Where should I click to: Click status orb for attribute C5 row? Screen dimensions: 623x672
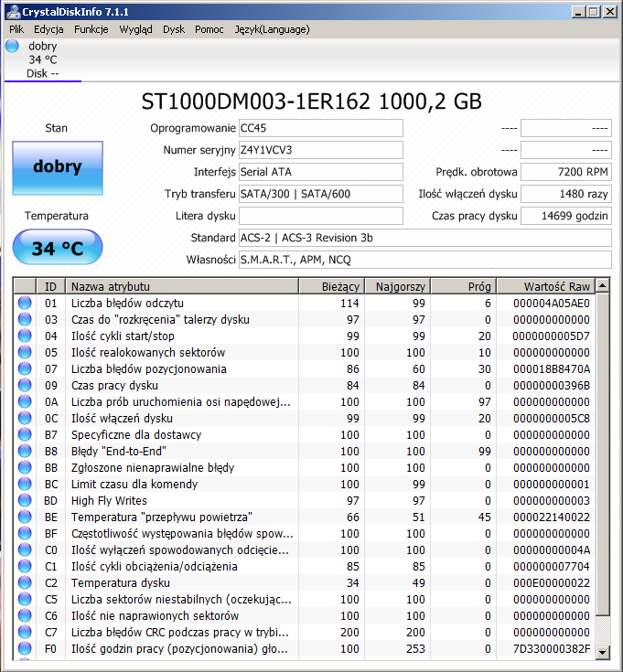25,599
